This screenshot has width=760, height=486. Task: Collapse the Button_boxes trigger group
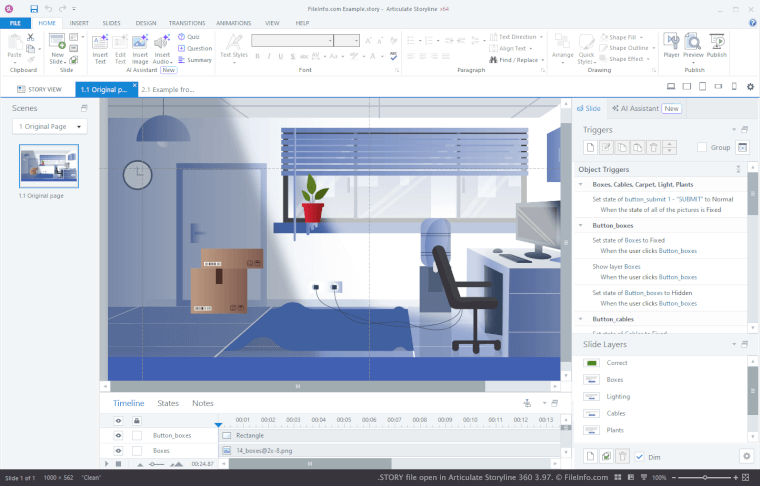582,226
